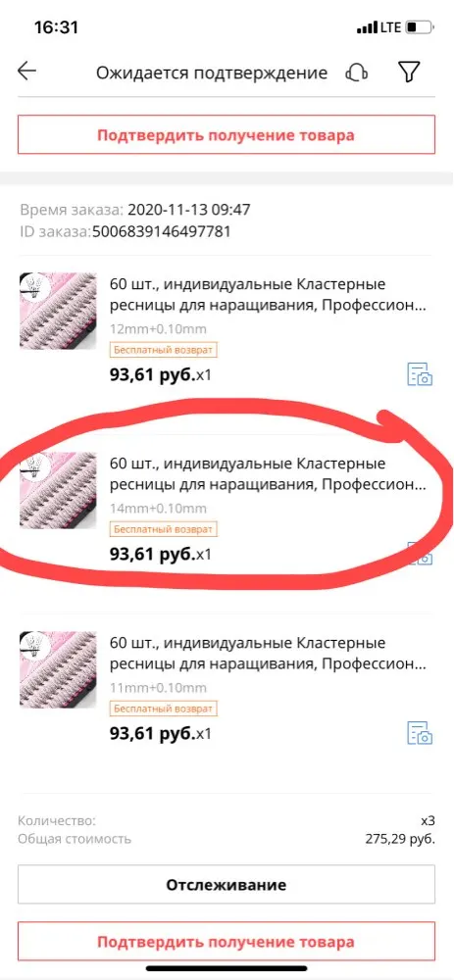Open customer support headset icon
This screenshot has width=454, height=980.
tap(357, 73)
